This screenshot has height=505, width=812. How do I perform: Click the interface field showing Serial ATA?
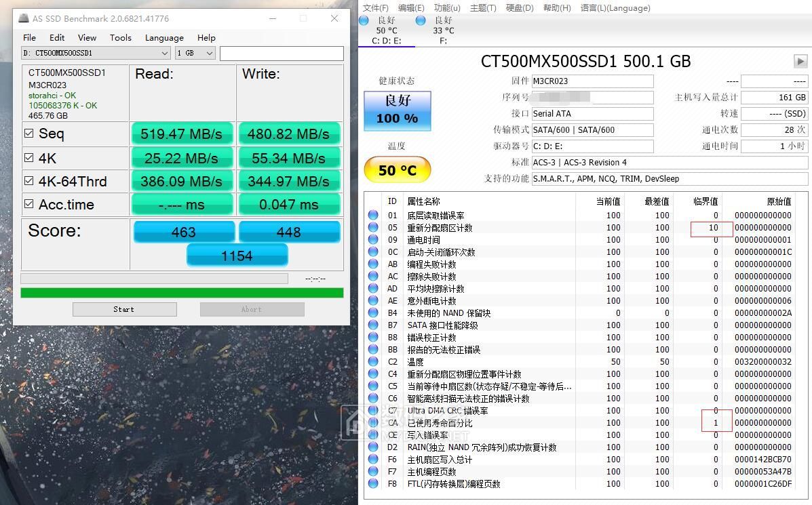pyautogui.click(x=592, y=113)
